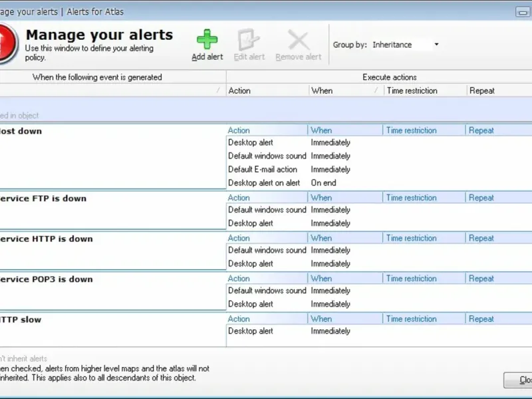Select Default E-mail action row
Viewport: 532px width, 399px height.
coord(262,170)
